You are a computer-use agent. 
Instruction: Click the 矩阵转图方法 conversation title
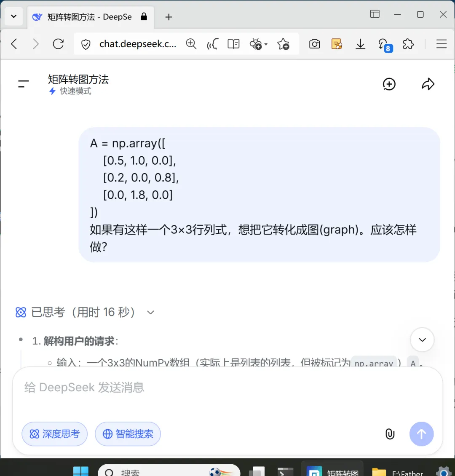tap(78, 80)
